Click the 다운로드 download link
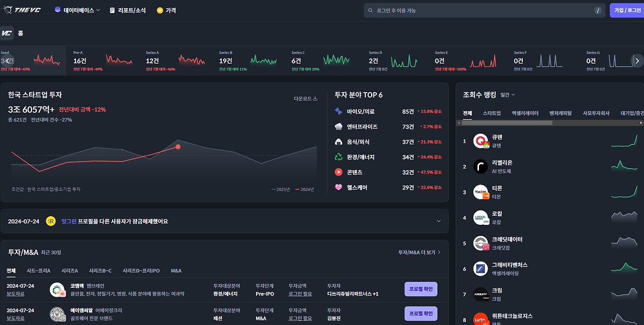The height and width of the screenshot is (325, 644). pyautogui.click(x=306, y=99)
